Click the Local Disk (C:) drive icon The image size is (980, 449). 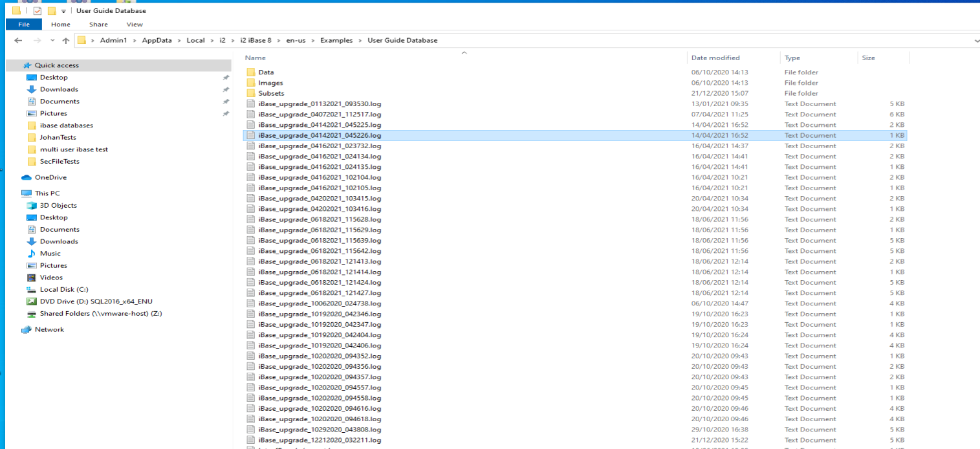pos(32,290)
